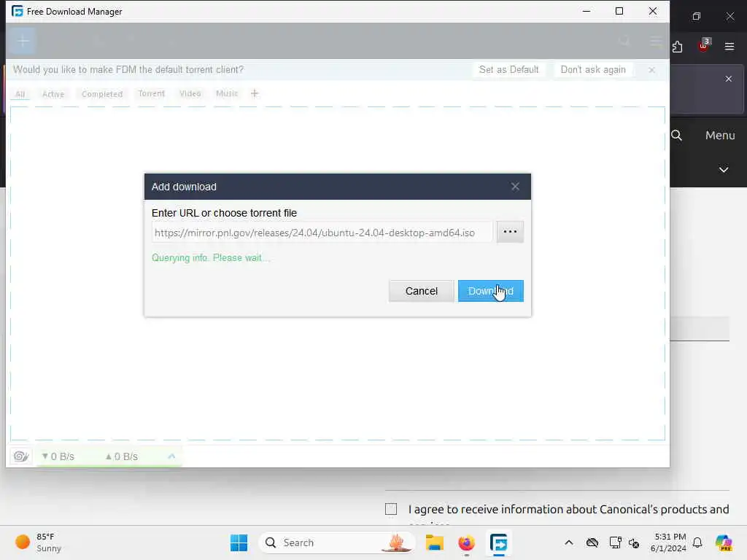
Task: Open File Explorer from taskbar
Action: point(435,542)
